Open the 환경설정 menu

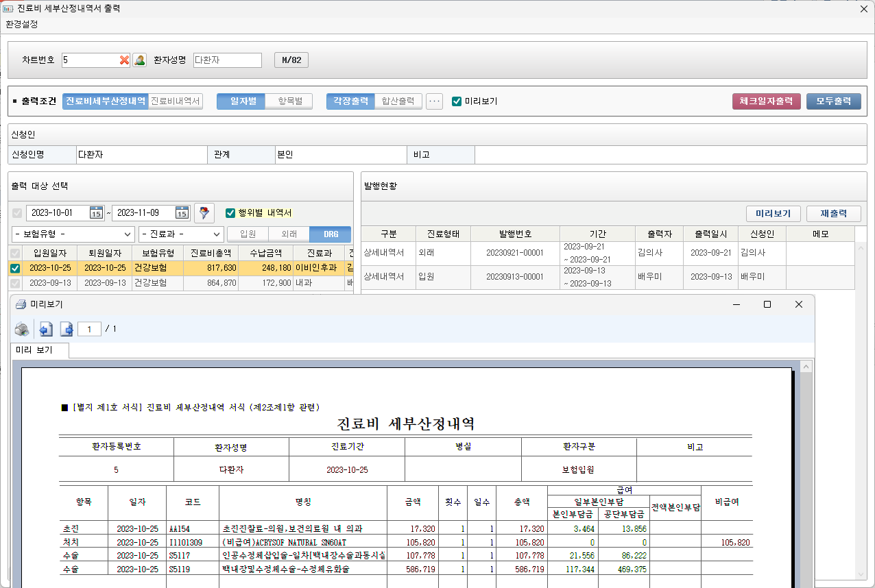pyautogui.click(x=22, y=24)
